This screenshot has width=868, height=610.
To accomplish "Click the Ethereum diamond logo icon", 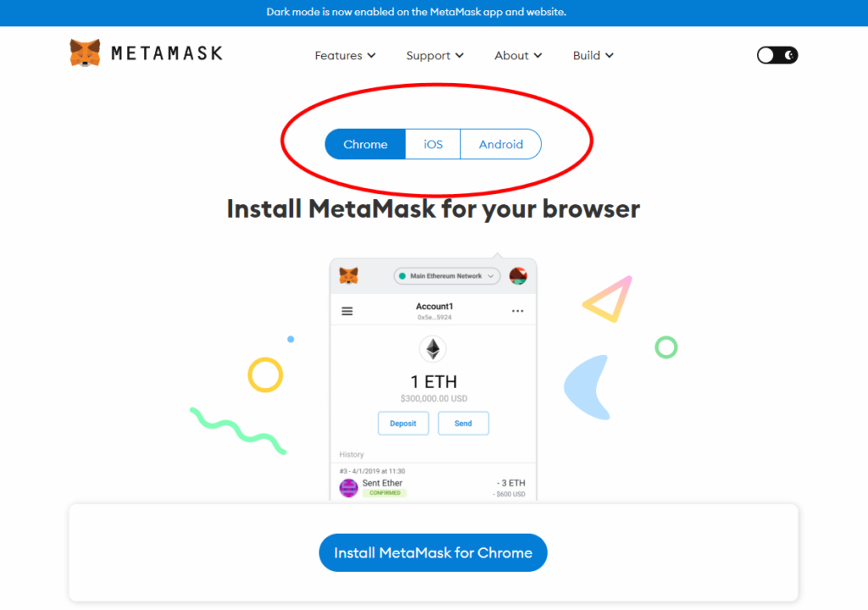I will click(433, 349).
